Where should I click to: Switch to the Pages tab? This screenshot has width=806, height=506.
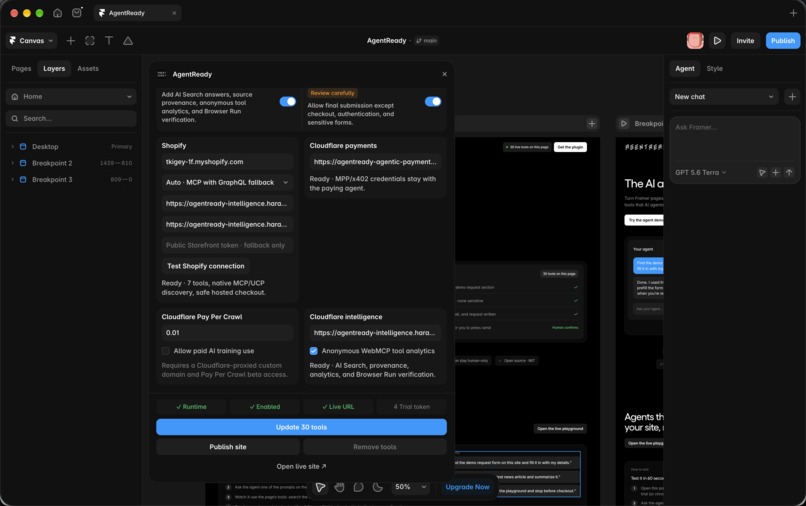21,68
